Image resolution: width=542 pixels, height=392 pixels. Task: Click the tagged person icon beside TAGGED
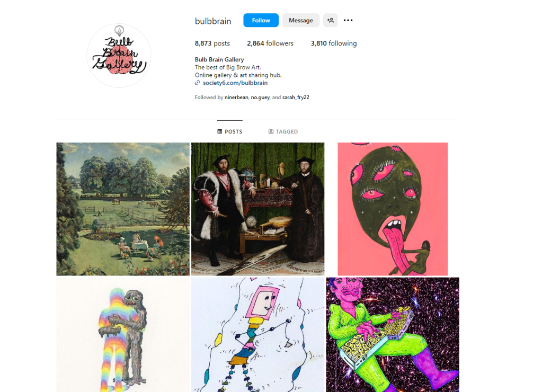[x=271, y=131]
